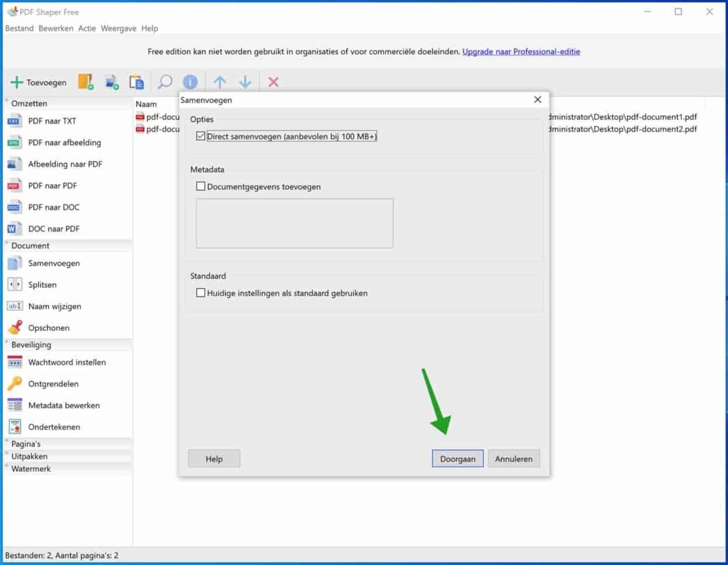This screenshot has height=565, width=728.
Task: Click the Wachtwoord instellen icon
Action: coord(14,362)
